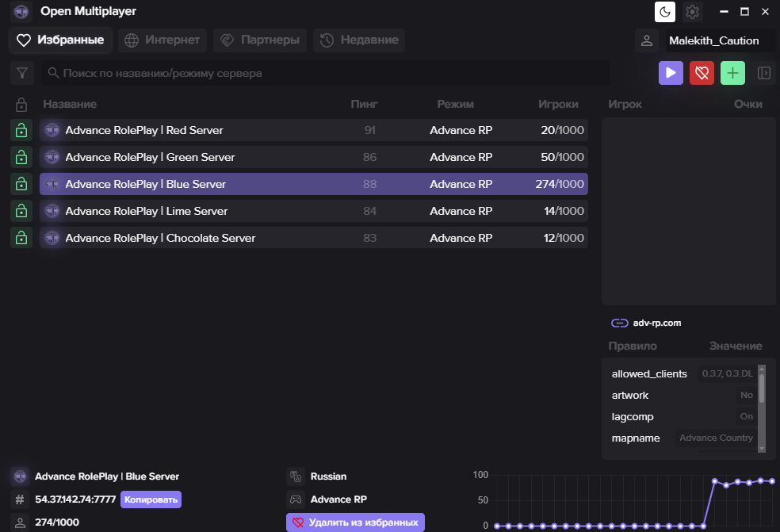Click artwork rule value No

pos(746,395)
